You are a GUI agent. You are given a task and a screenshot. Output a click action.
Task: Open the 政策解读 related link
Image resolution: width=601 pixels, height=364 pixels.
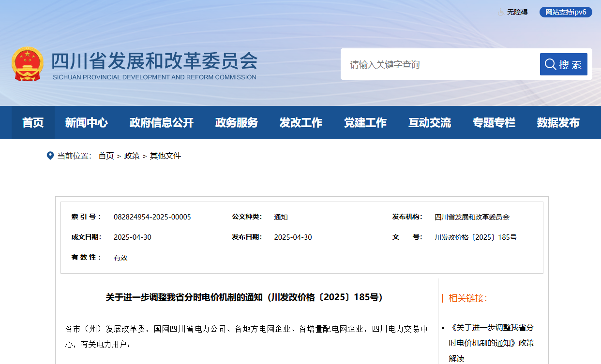pos(491,343)
